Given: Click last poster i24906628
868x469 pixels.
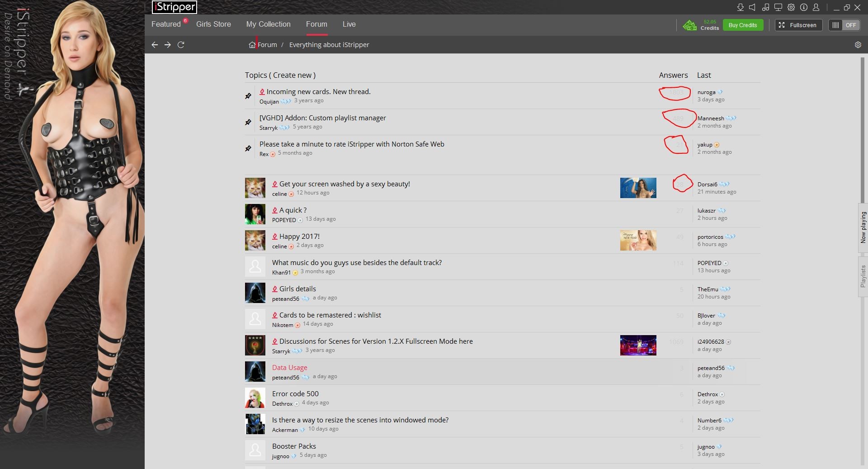Looking at the screenshot, I should (x=711, y=342).
